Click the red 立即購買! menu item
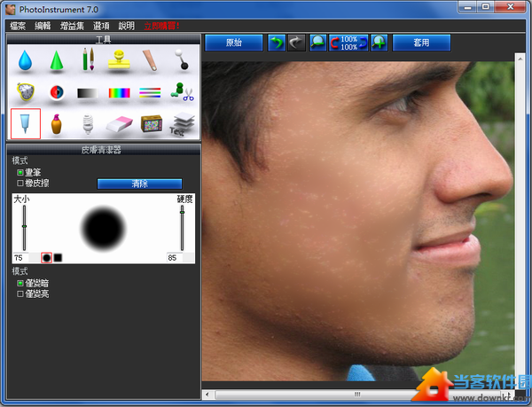The height and width of the screenshot is (407, 532). (x=161, y=26)
